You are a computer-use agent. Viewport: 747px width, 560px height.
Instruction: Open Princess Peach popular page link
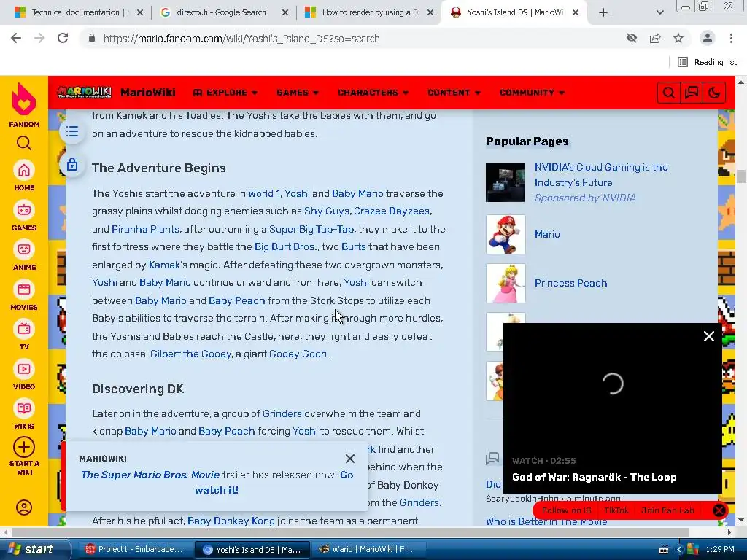(570, 283)
